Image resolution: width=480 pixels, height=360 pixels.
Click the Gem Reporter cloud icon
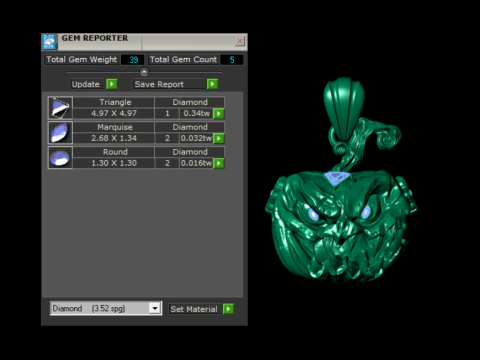click(x=49, y=42)
